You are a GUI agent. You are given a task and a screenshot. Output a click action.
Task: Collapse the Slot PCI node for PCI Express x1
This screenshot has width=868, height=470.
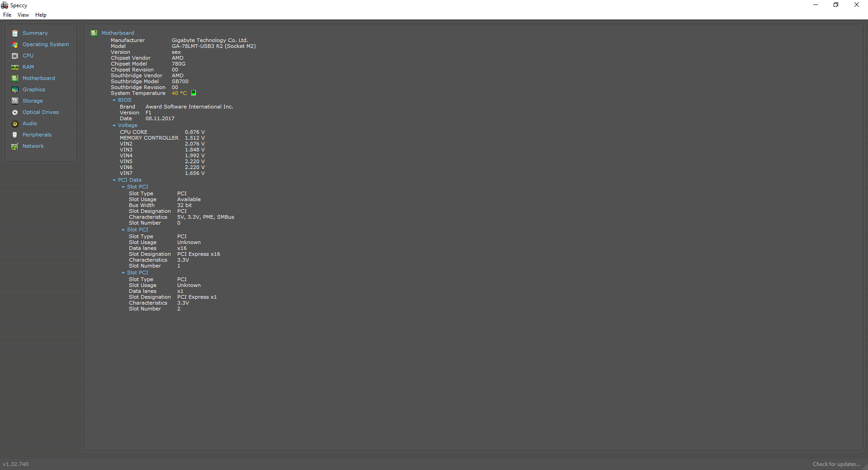coord(123,273)
